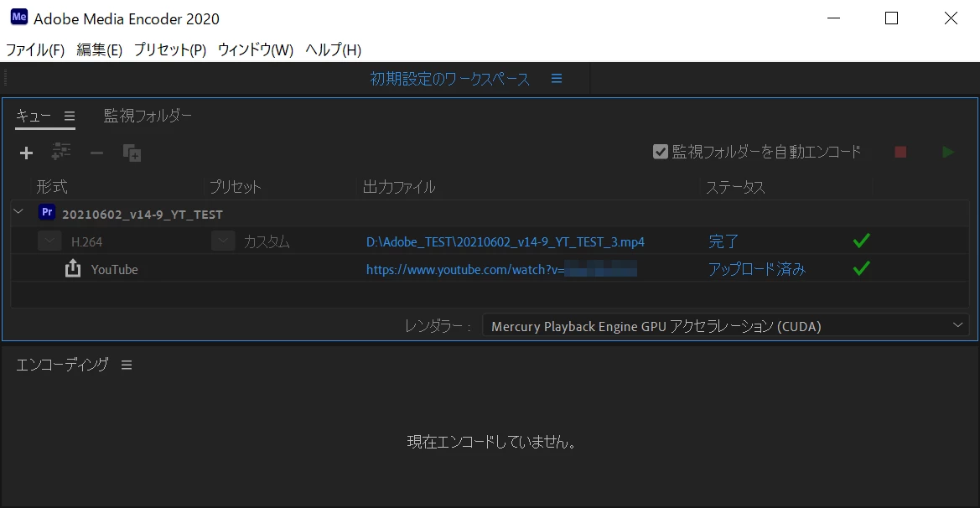Click the Remove minus icon

coord(96,153)
